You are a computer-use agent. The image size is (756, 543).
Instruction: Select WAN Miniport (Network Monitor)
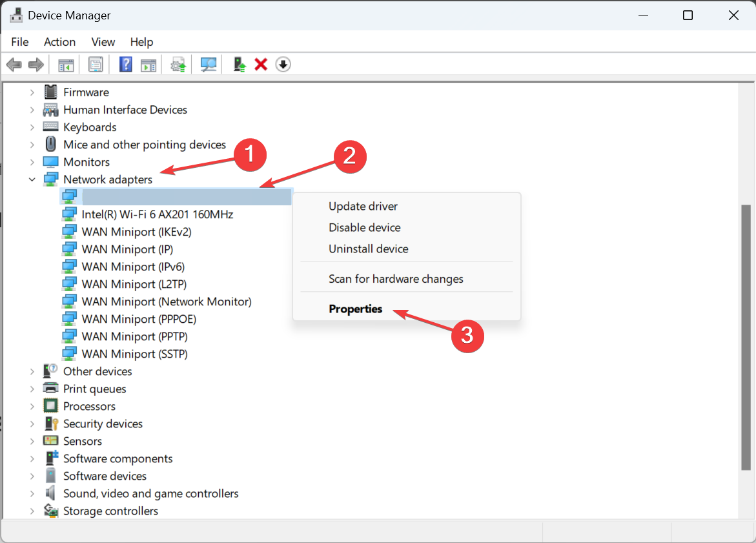167,302
